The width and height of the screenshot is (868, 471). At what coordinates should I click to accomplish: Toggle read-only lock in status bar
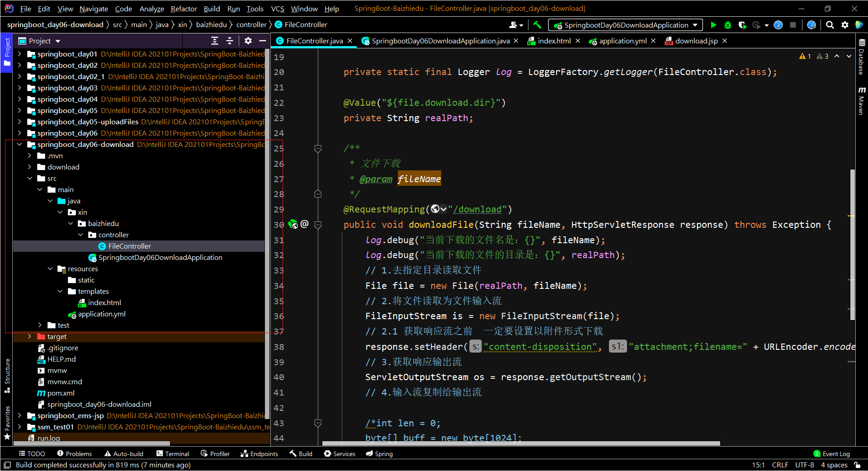click(x=857, y=465)
